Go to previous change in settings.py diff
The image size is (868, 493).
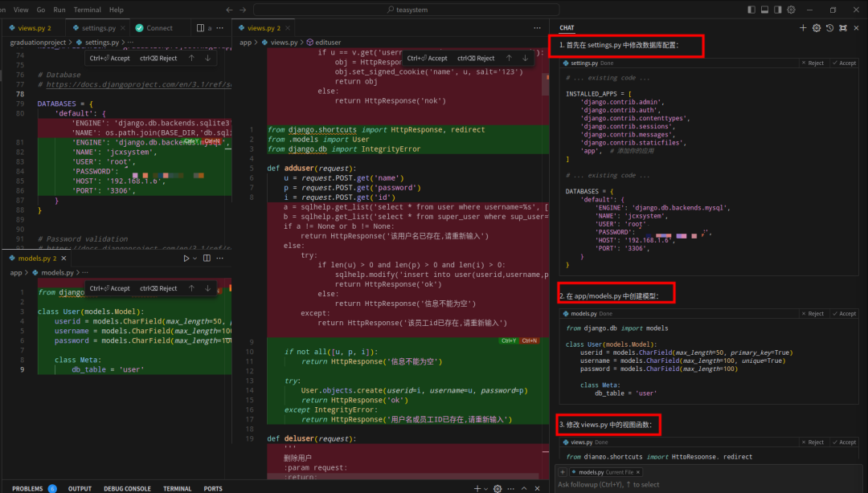coord(191,58)
